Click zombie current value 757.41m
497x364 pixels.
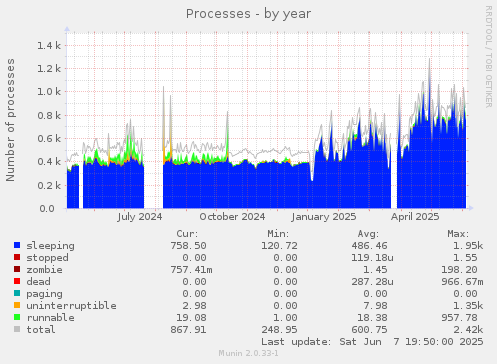tap(191, 270)
